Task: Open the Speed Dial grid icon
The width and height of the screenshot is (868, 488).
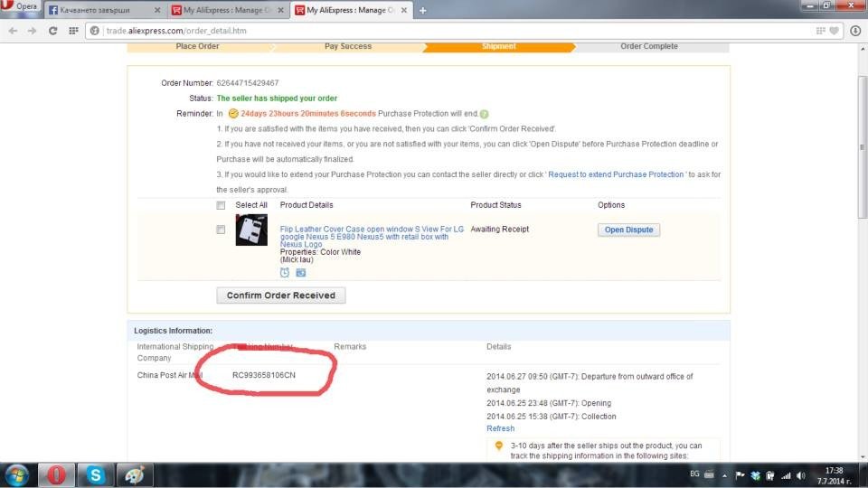Action: click(x=74, y=30)
